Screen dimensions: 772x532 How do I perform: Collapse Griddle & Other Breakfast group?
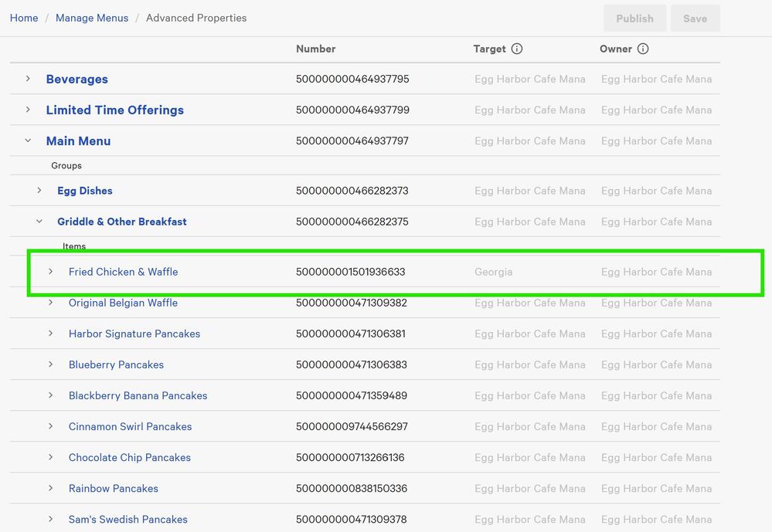(39, 222)
